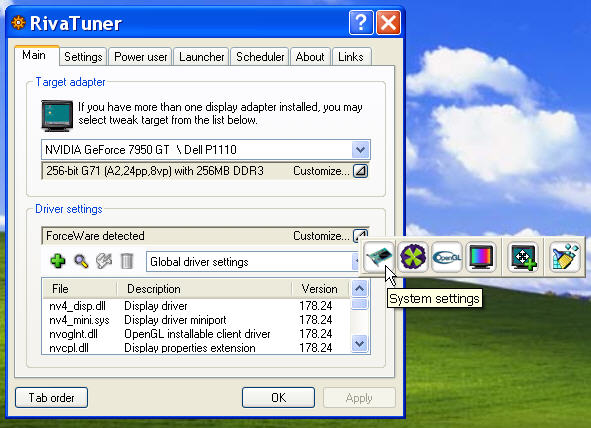Image resolution: width=591 pixels, height=428 pixels.
Task: Click 'NVIDIA GeForce 7950 GT' adapter name
Action: point(107,150)
